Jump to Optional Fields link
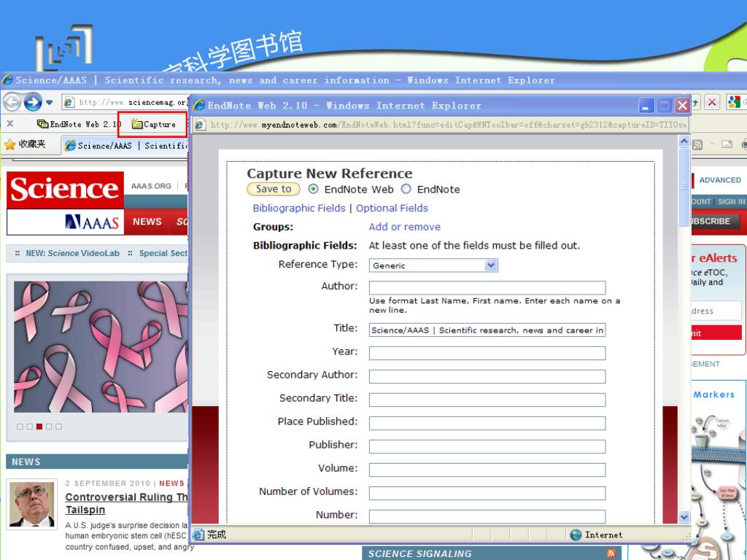The height and width of the screenshot is (560, 747). tap(392, 208)
